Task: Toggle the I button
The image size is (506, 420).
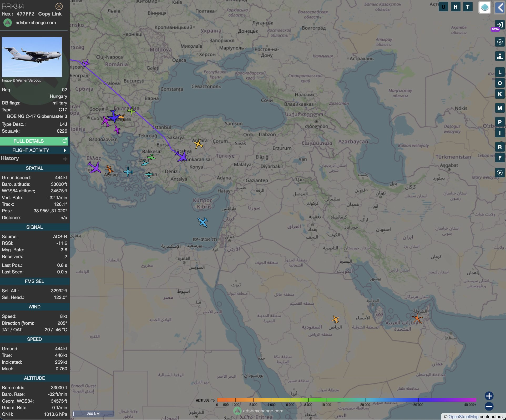Action: point(500,133)
